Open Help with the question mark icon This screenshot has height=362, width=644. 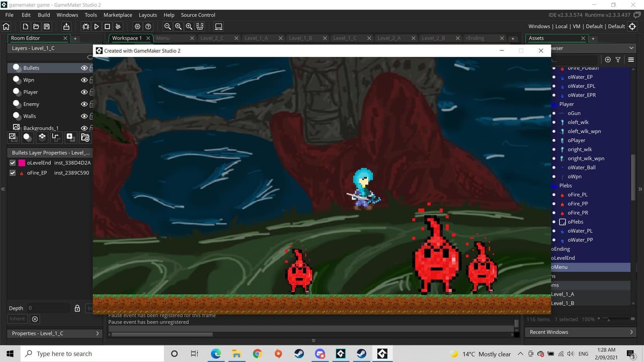click(x=148, y=27)
